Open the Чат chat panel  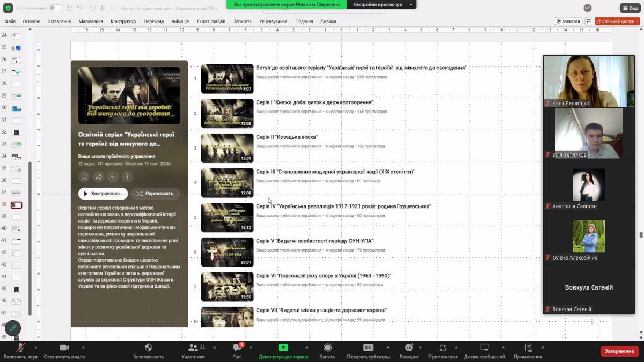click(x=237, y=351)
